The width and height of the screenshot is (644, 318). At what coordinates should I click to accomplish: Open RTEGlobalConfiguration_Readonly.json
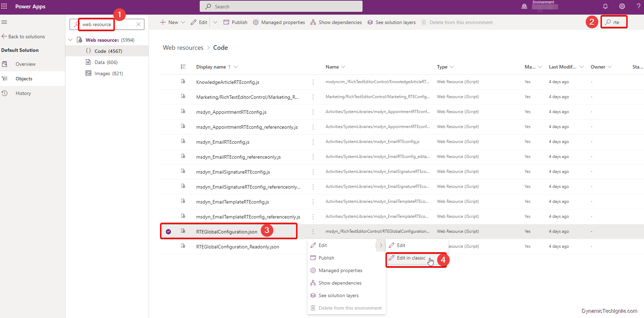[x=238, y=247]
